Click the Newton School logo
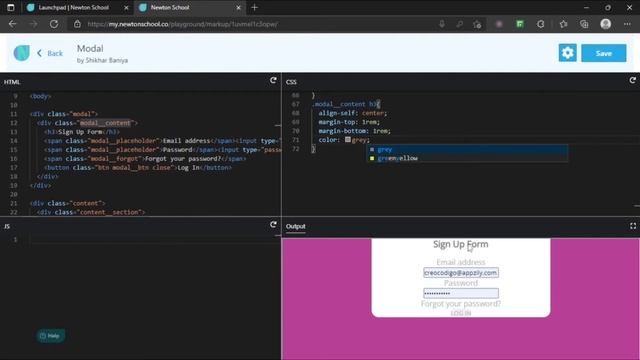Viewport: 640px width, 360px height. coord(21,53)
